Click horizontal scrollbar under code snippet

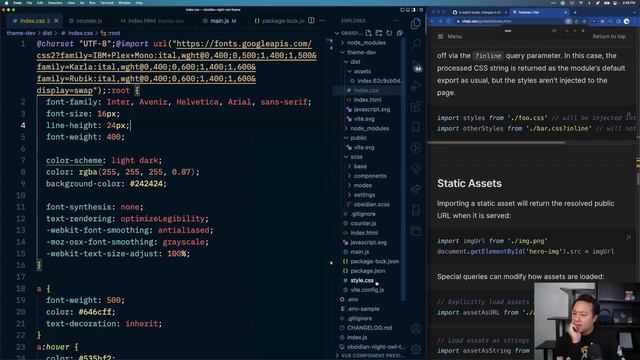click(496, 142)
